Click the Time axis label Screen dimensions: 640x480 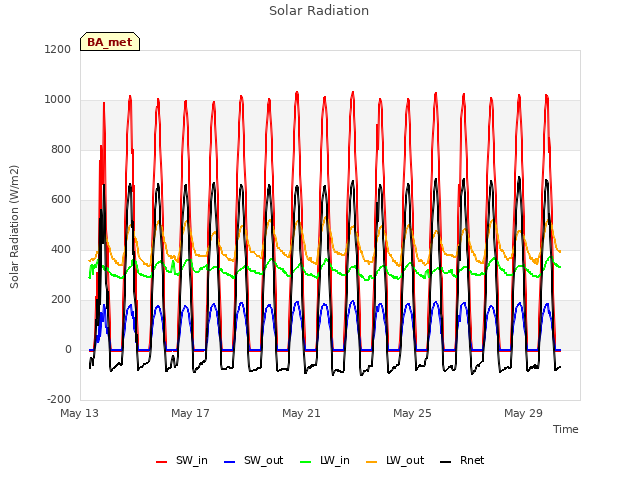[566, 429]
